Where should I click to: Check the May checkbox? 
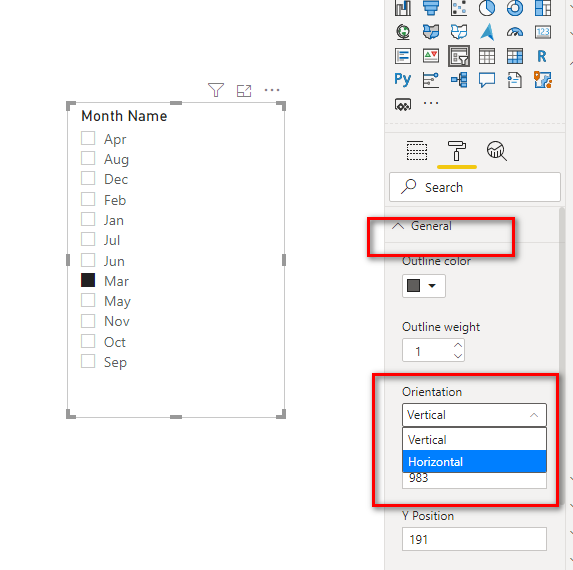(x=88, y=301)
